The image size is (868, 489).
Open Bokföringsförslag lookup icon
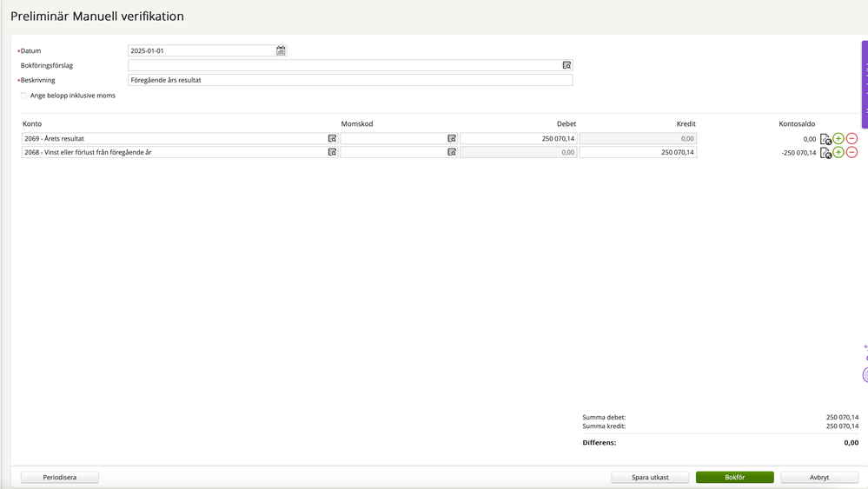pyautogui.click(x=567, y=65)
